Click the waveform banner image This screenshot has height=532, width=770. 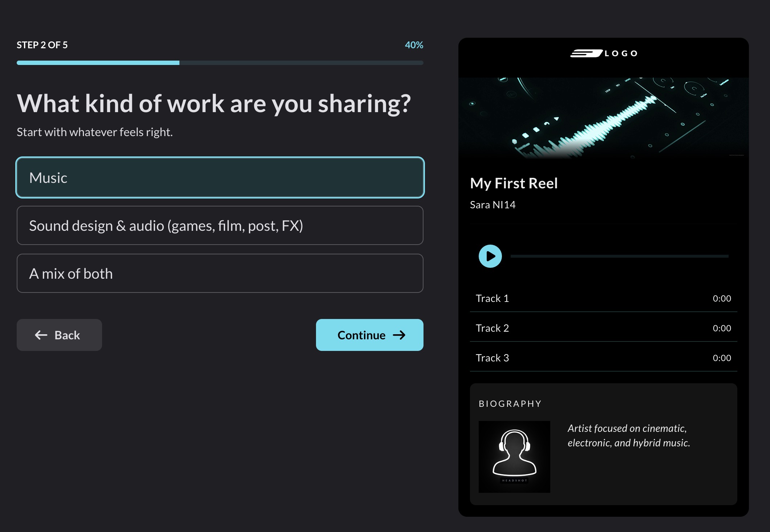click(603, 118)
